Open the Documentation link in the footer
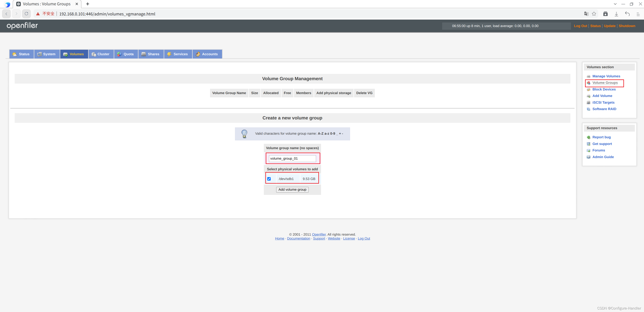The width and height of the screenshot is (644, 312). (298, 238)
